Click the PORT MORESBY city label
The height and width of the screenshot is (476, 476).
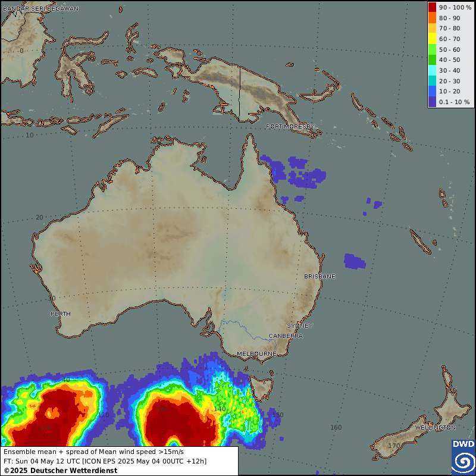[x=290, y=126]
